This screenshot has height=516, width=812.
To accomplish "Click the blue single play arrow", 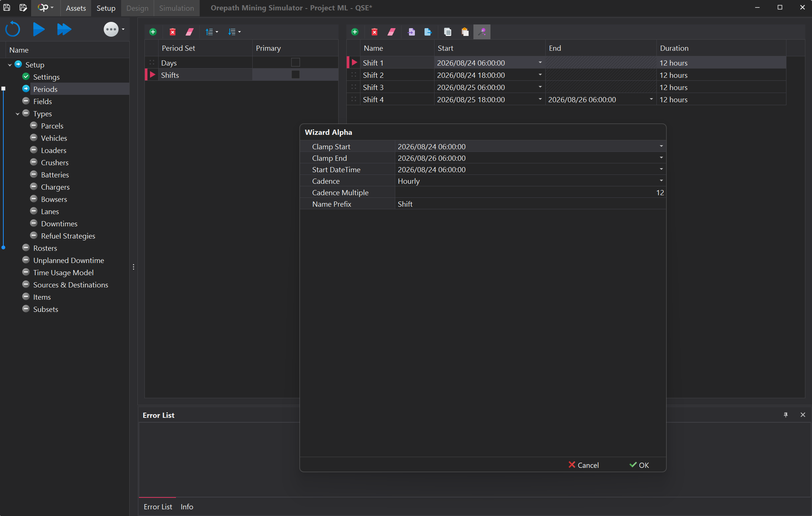I will (x=39, y=29).
